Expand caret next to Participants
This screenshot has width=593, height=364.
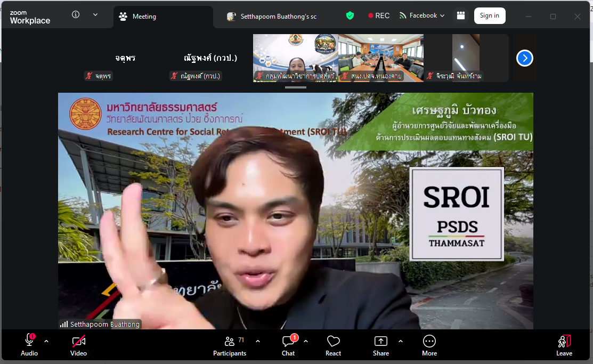coord(258,341)
